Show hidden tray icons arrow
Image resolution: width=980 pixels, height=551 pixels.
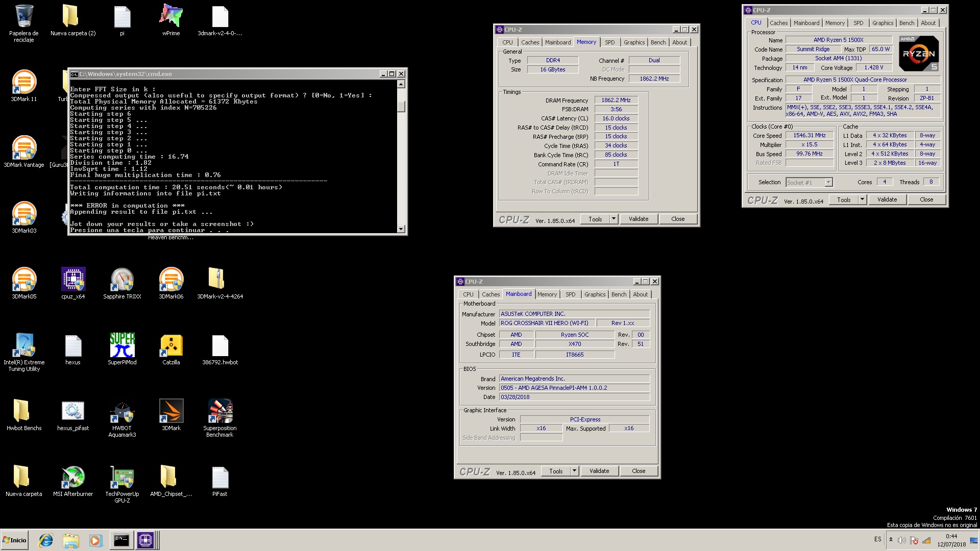coord(891,540)
